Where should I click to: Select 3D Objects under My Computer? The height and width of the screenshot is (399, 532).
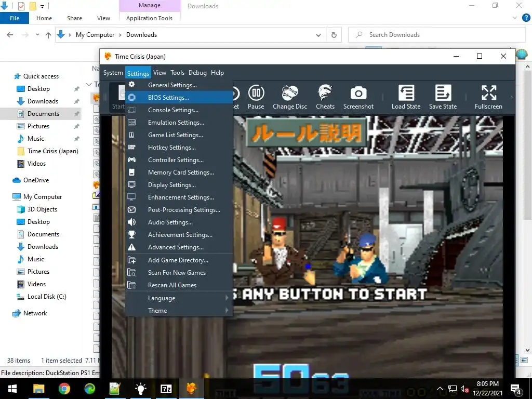click(x=42, y=209)
